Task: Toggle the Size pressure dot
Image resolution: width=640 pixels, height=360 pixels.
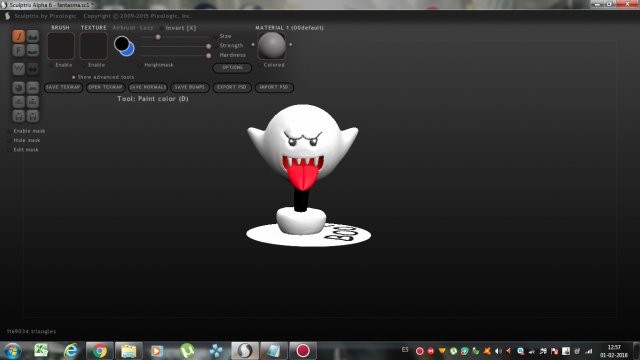Action: (x=216, y=36)
